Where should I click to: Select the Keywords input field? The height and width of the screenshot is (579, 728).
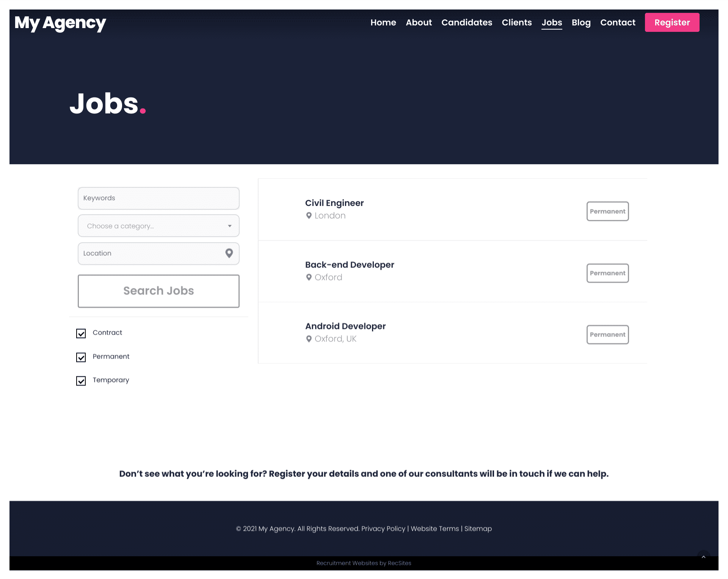158,198
